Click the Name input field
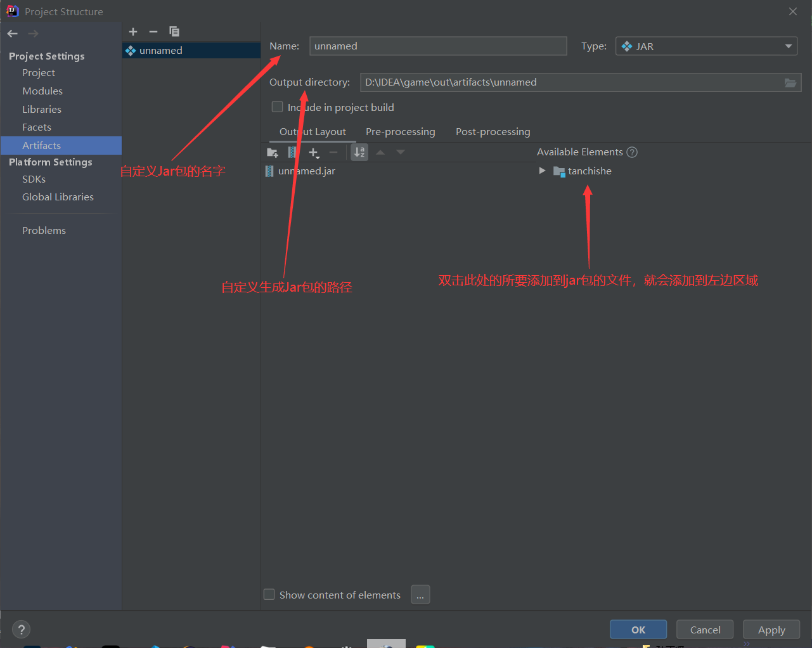 pos(438,46)
